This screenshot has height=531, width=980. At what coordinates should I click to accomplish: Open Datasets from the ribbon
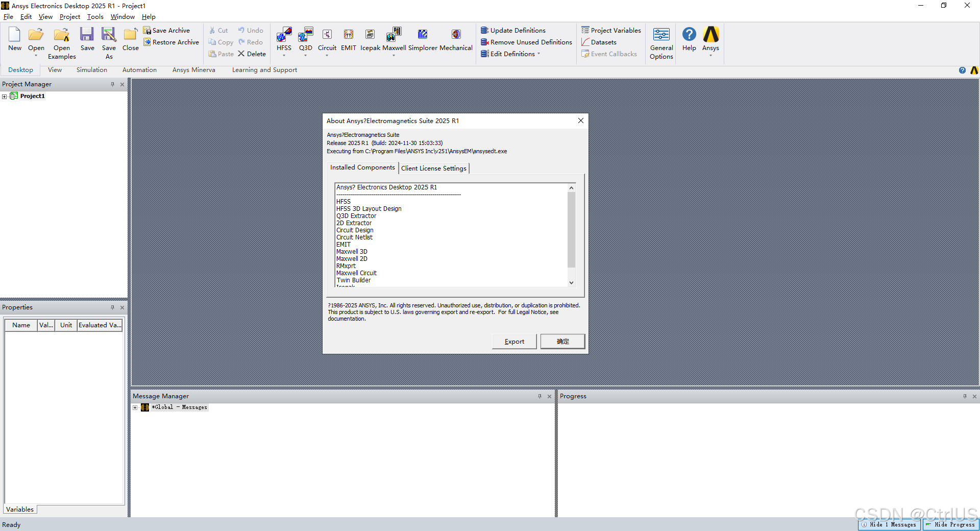coord(599,42)
